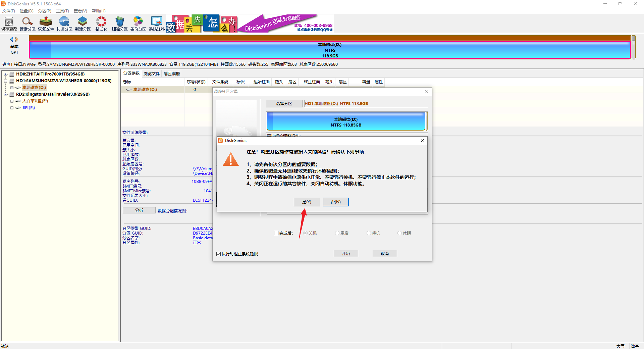Launch System Migration (系统迁移) tool
The height and width of the screenshot is (349, 644).
pos(157,24)
